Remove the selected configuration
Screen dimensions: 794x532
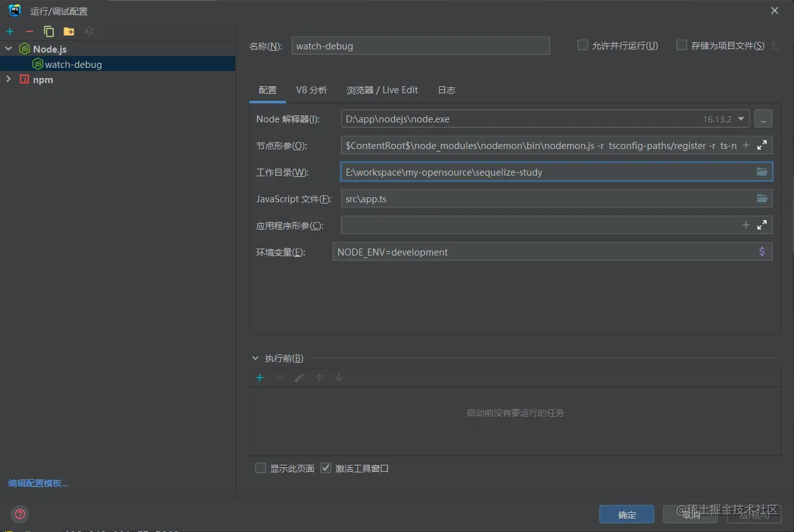pyautogui.click(x=29, y=31)
